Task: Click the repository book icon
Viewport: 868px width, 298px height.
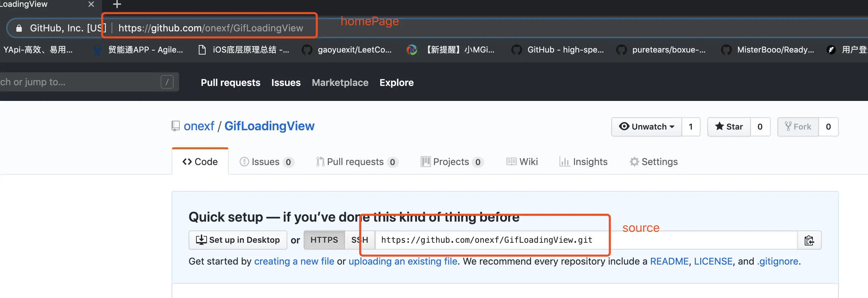Action: pyautogui.click(x=175, y=126)
